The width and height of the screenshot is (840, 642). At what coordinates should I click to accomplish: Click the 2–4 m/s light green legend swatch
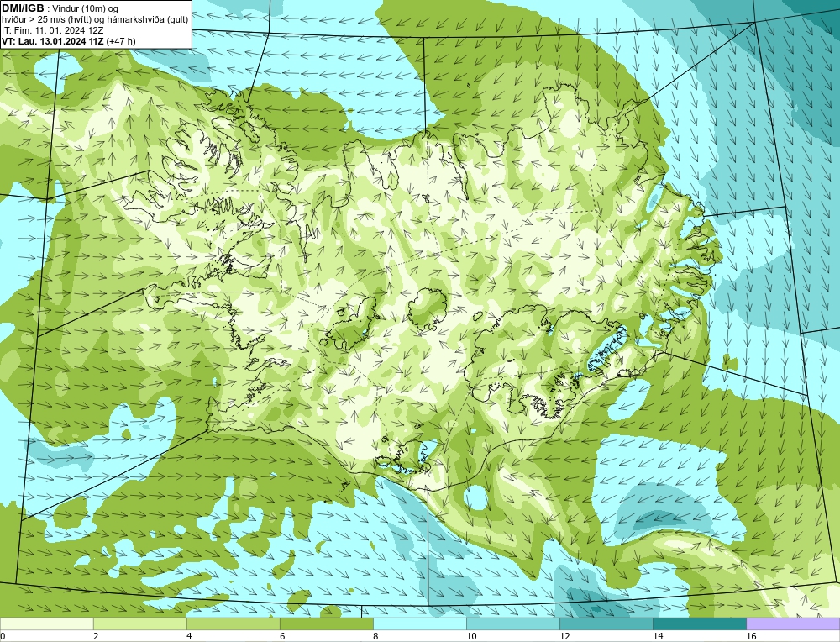coord(140,624)
